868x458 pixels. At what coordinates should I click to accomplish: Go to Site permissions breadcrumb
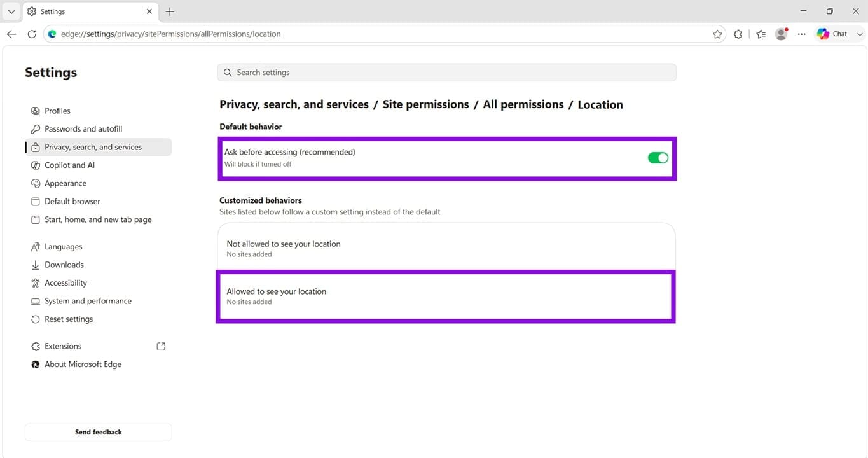[425, 104]
